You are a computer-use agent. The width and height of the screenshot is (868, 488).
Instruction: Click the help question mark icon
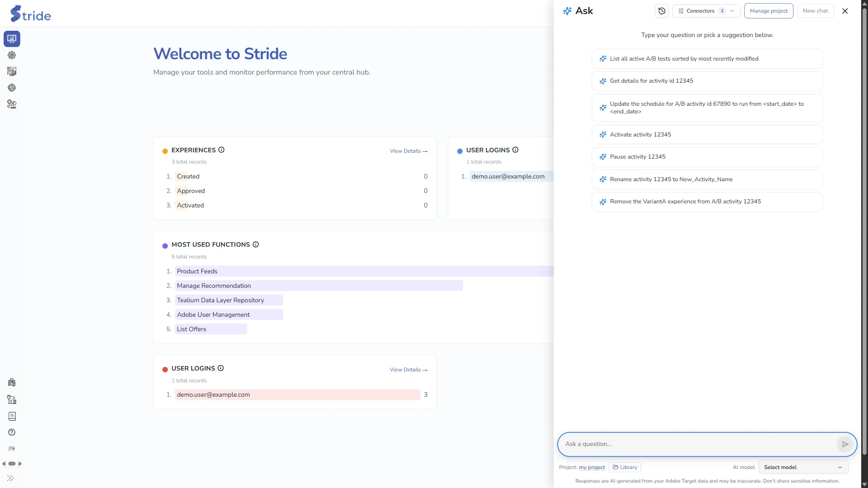(x=12, y=432)
